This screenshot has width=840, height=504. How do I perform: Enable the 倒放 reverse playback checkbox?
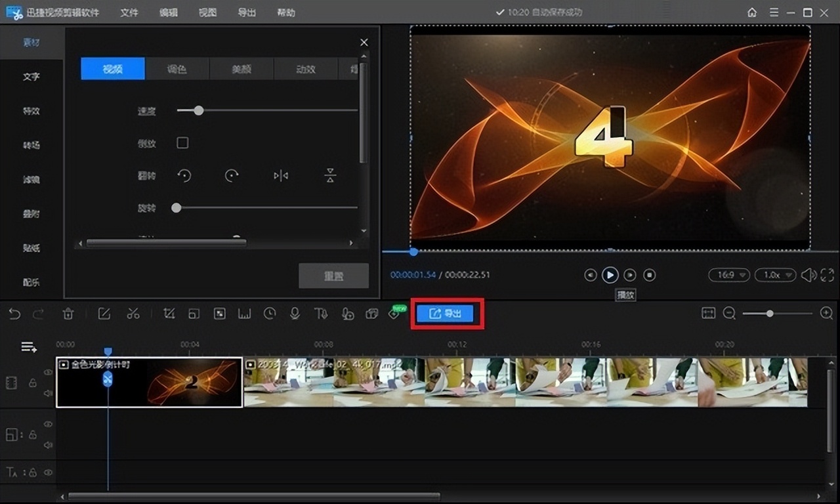pos(182,142)
